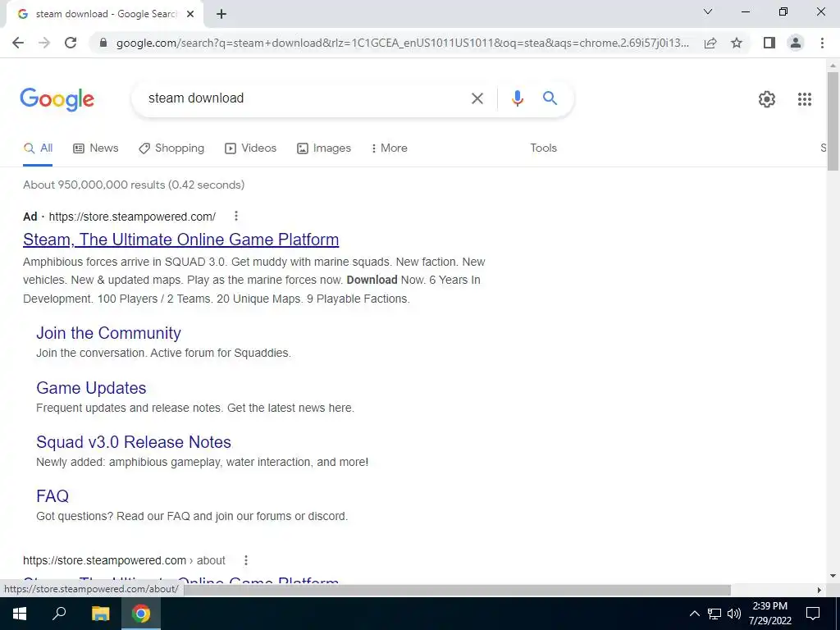
Task: Click the address bar URL
Action: tap(402, 43)
